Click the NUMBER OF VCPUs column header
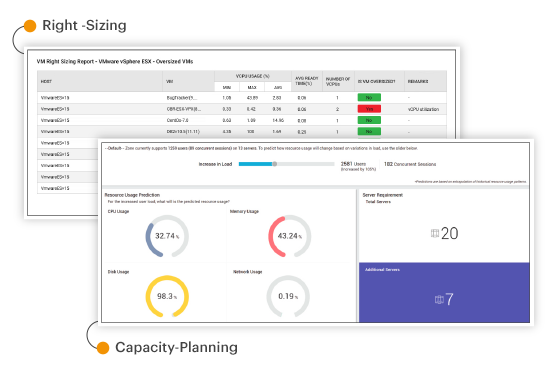 point(338,81)
